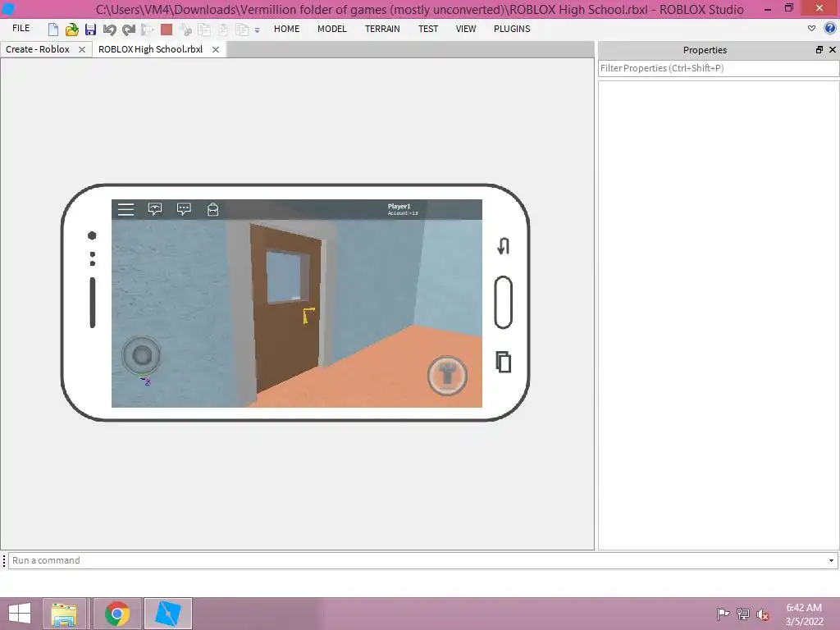Click the emulator recent apps button
Viewport: 840px width, 630px height.
click(x=503, y=362)
